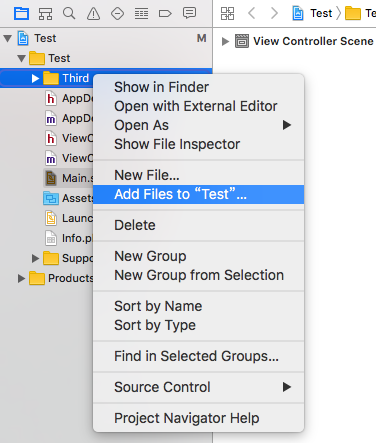Open the Breakpoint navigator icon

(165, 14)
